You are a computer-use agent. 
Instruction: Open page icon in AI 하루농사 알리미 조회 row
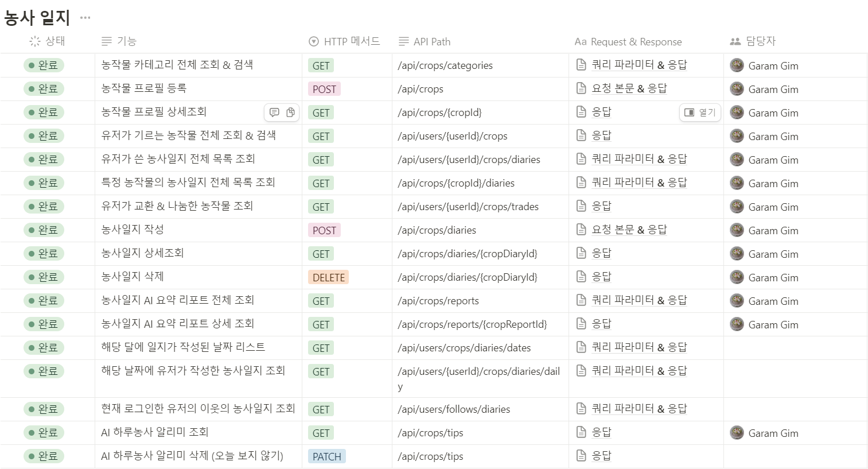pos(581,432)
